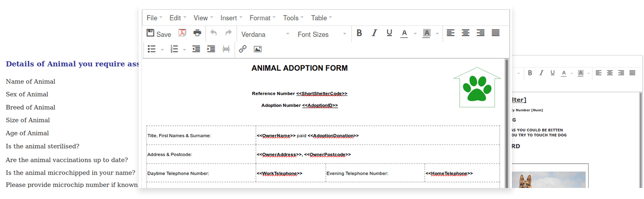This screenshot has width=644, height=199.
Task: Click the <<OwnerName>> field in the table
Action: pos(276,136)
